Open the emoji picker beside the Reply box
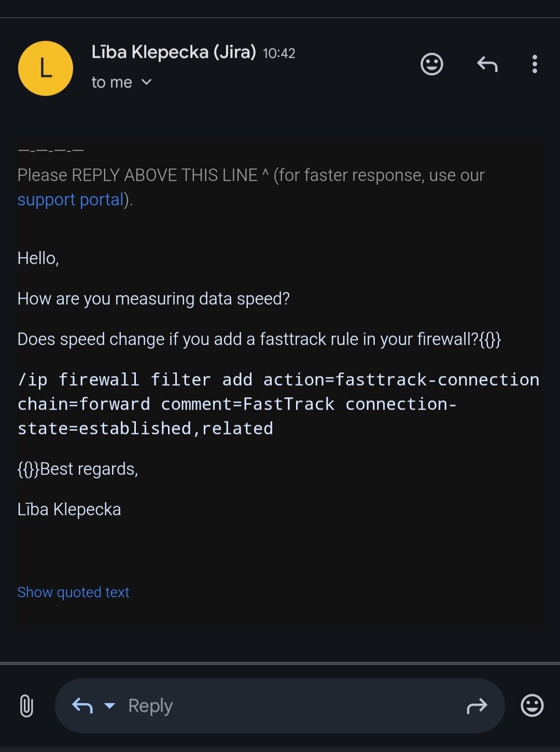 click(x=532, y=706)
